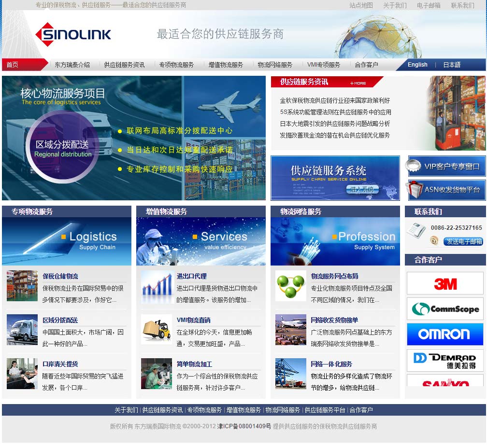Open the CommScope partner logo

(444, 309)
